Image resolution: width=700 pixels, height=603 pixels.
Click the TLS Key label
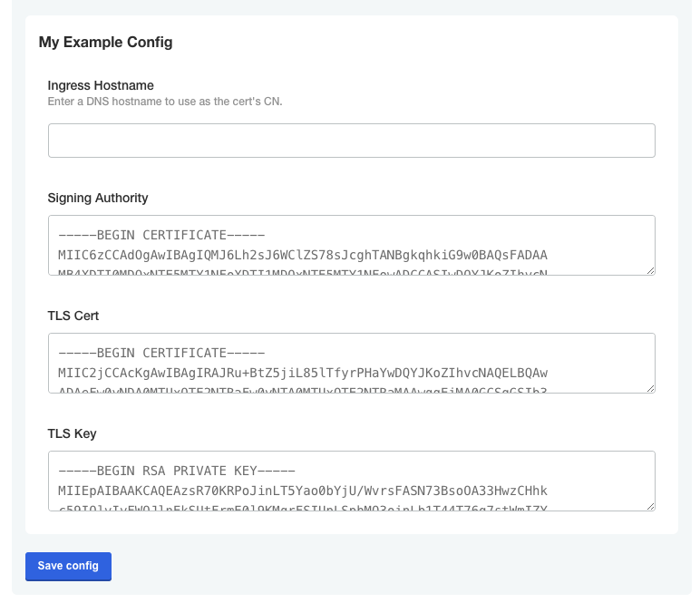click(72, 433)
